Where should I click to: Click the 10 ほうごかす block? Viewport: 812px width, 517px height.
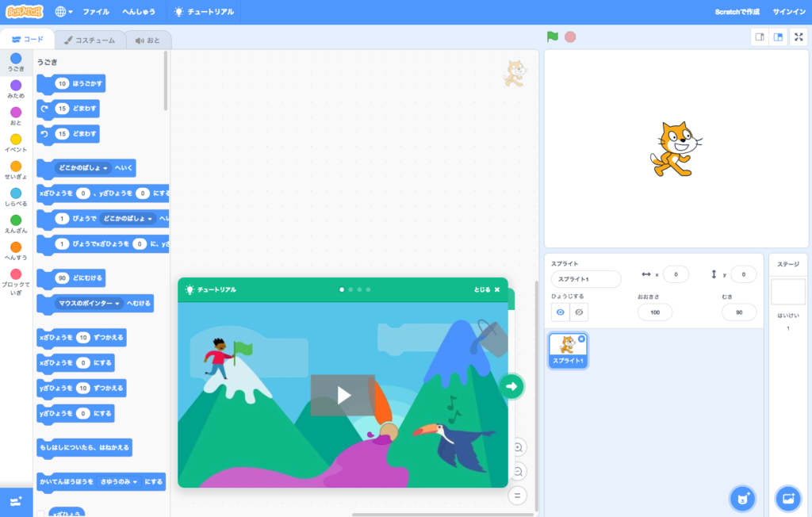click(x=71, y=84)
